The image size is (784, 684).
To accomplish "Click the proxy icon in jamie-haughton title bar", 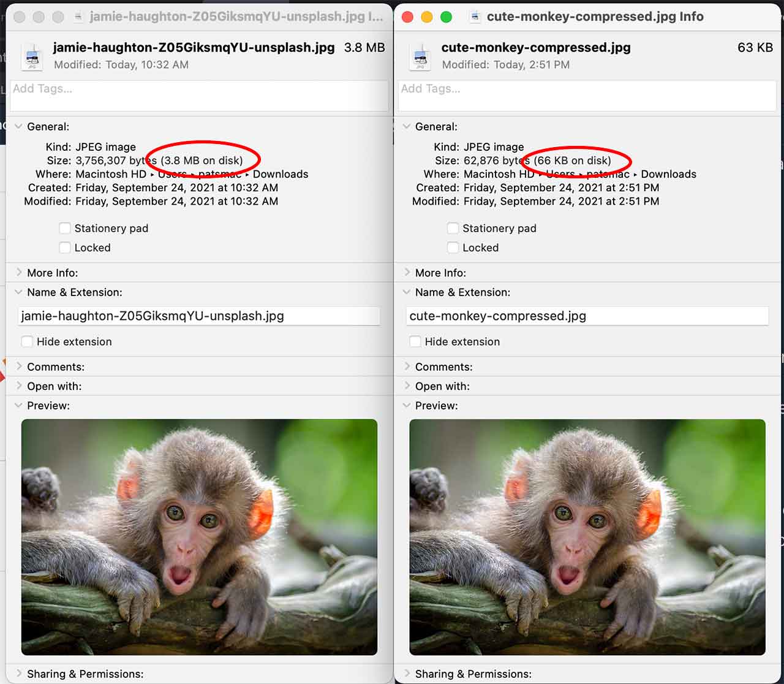I will click(x=78, y=17).
